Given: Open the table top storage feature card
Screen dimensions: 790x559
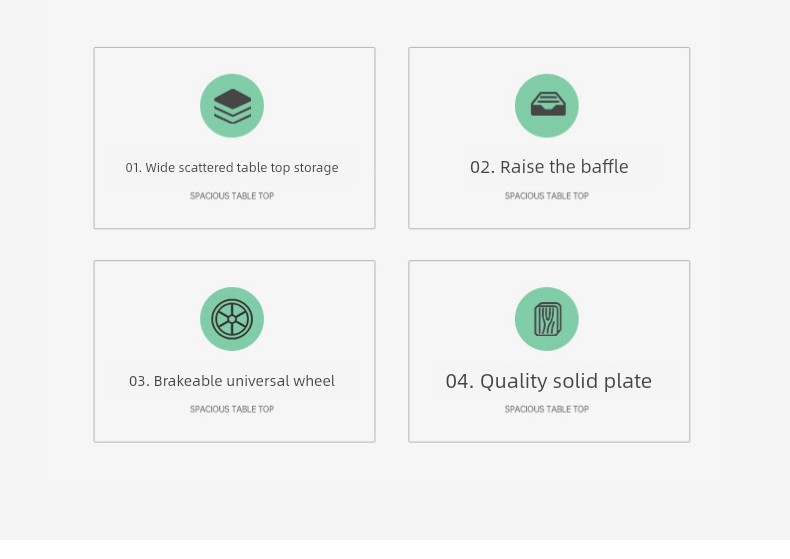Looking at the screenshot, I should pos(235,138).
